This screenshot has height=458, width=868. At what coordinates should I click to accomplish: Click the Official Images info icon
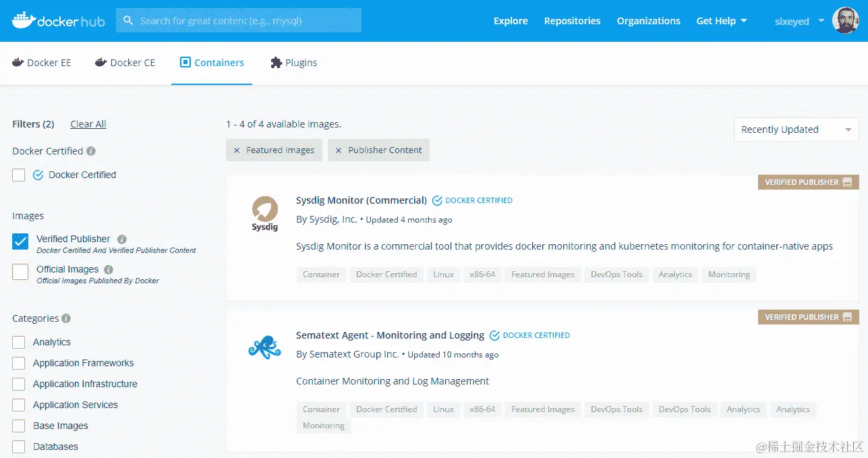click(109, 269)
